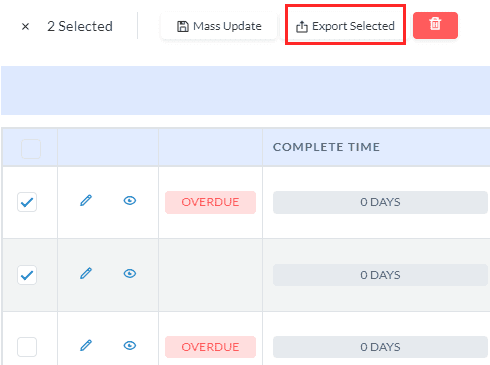
Task: Delete selected records with the red trash button
Action: (x=435, y=26)
